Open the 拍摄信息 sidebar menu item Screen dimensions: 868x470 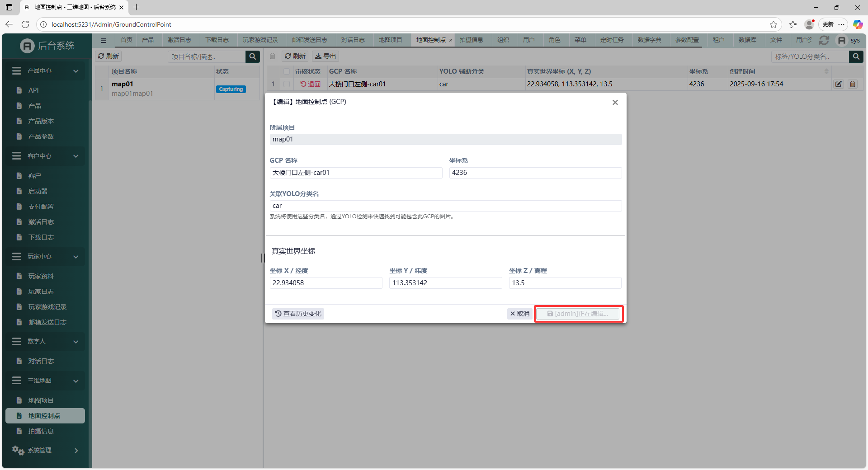click(x=41, y=431)
